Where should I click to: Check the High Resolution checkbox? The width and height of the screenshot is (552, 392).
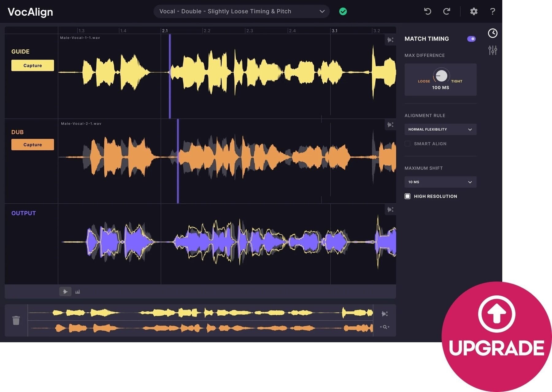click(407, 196)
